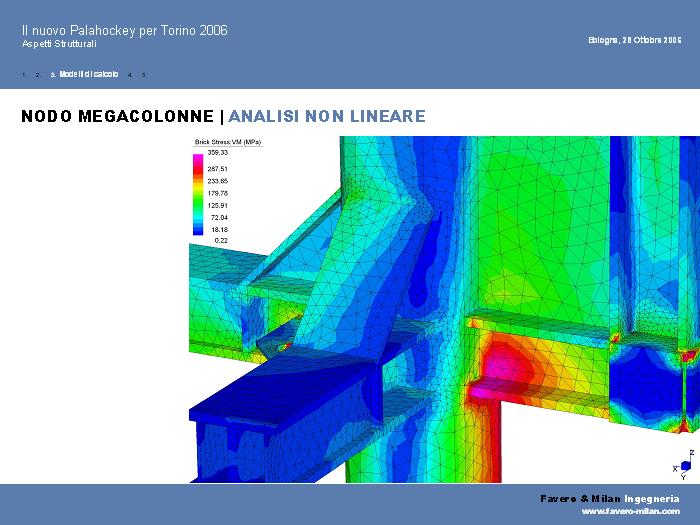Click the NODO MEGACOLONNE heading

[117, 117]
